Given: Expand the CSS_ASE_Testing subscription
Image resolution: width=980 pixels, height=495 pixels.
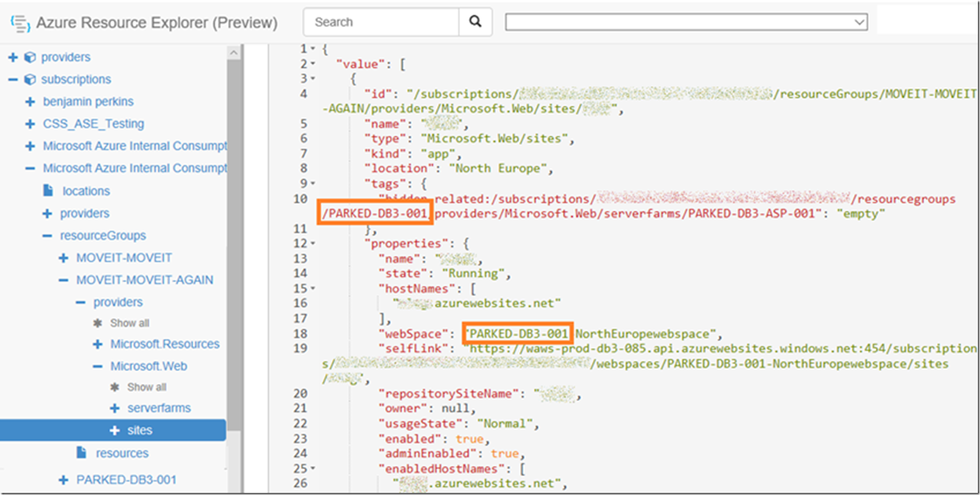Looking at the screenshot, I should [30, 124].
